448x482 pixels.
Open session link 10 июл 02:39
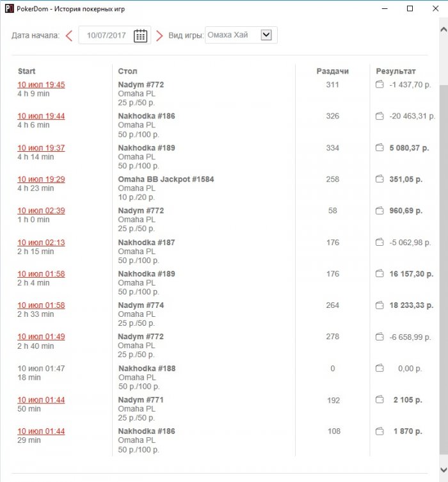[x=41, y=211]
